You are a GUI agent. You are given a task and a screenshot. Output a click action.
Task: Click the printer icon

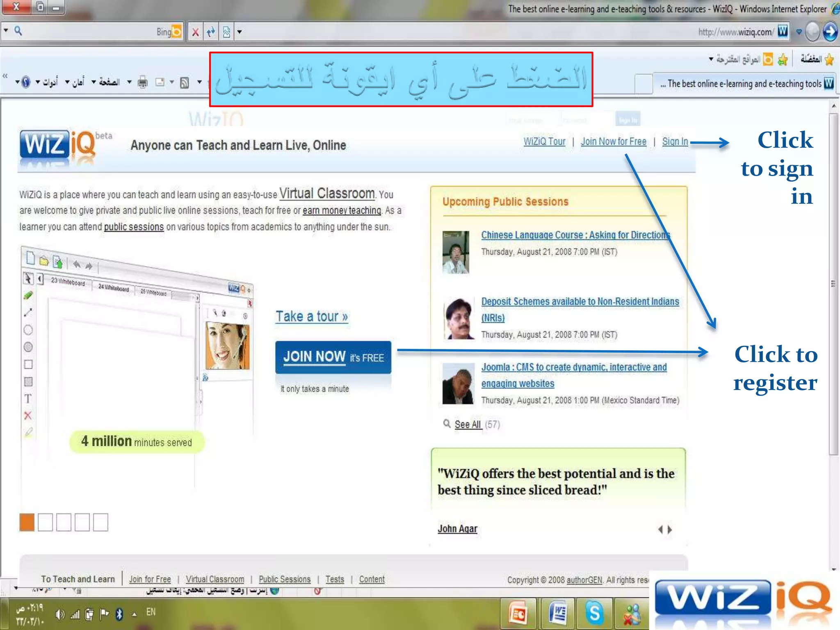[142, 82]
